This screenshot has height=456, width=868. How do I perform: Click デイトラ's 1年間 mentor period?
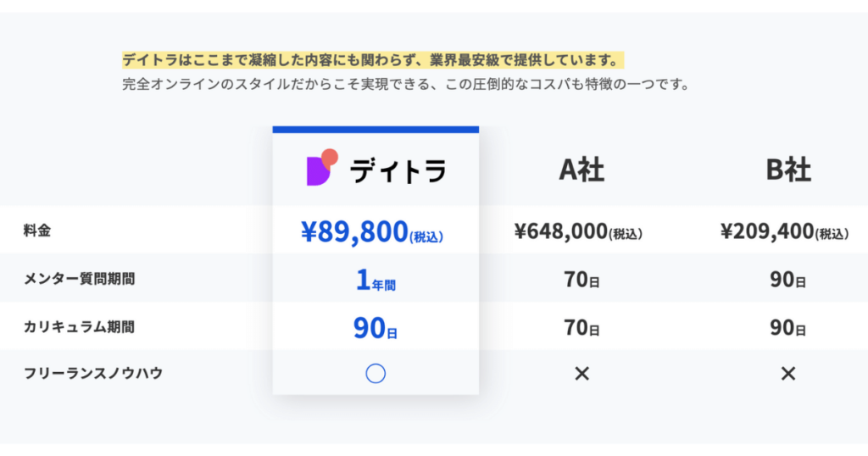click(376, 280)
